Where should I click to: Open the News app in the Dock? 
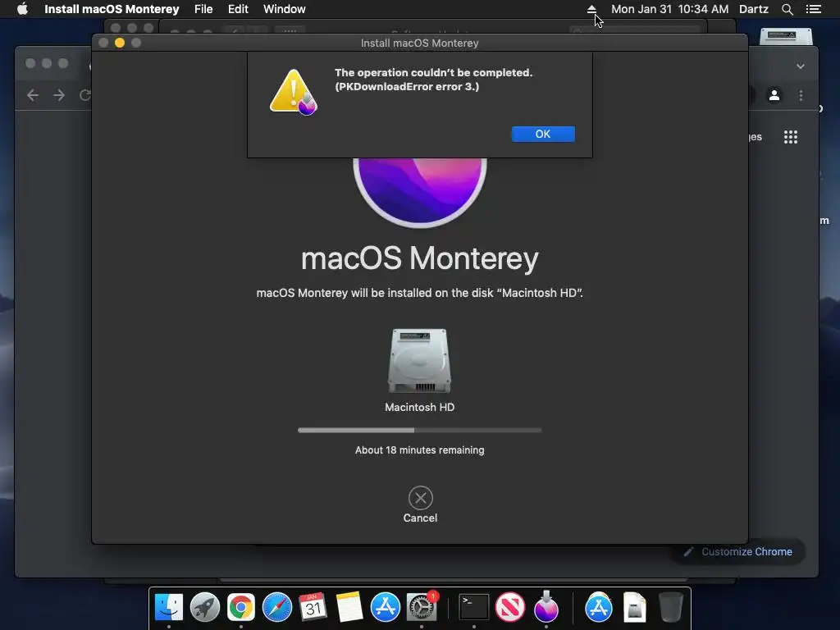click(510, 608)
